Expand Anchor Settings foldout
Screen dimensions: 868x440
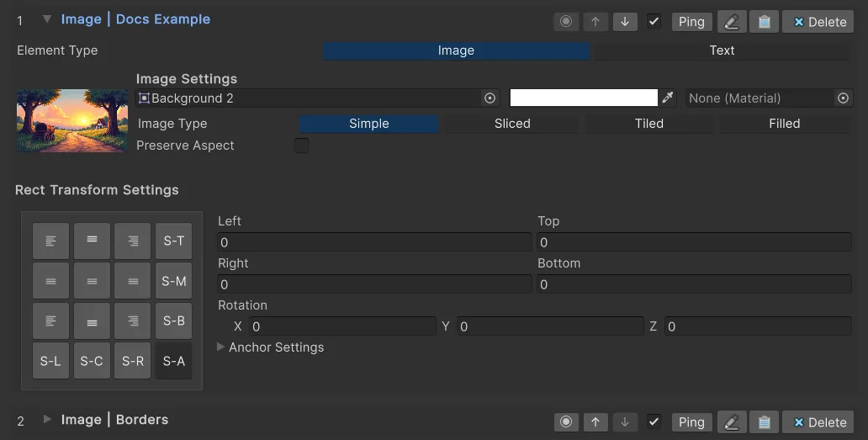(x=221, y=347)
